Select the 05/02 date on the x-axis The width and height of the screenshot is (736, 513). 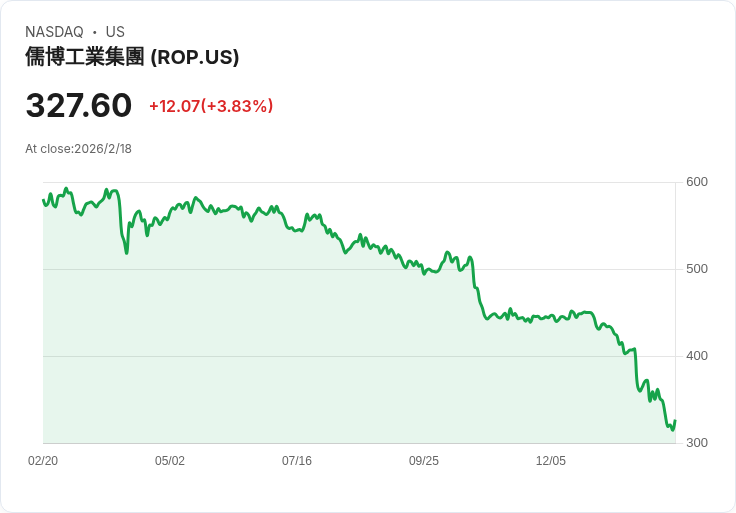[170, 461]
